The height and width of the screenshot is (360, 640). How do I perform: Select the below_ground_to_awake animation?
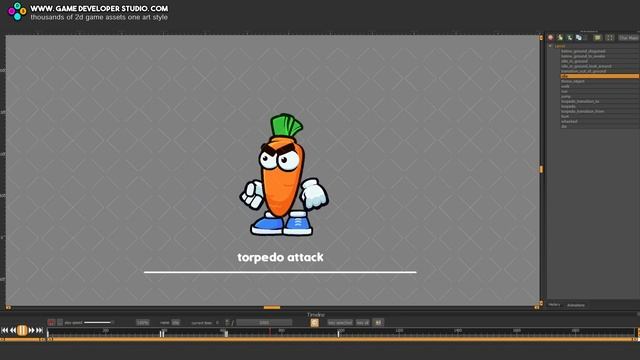coord(600,56)
